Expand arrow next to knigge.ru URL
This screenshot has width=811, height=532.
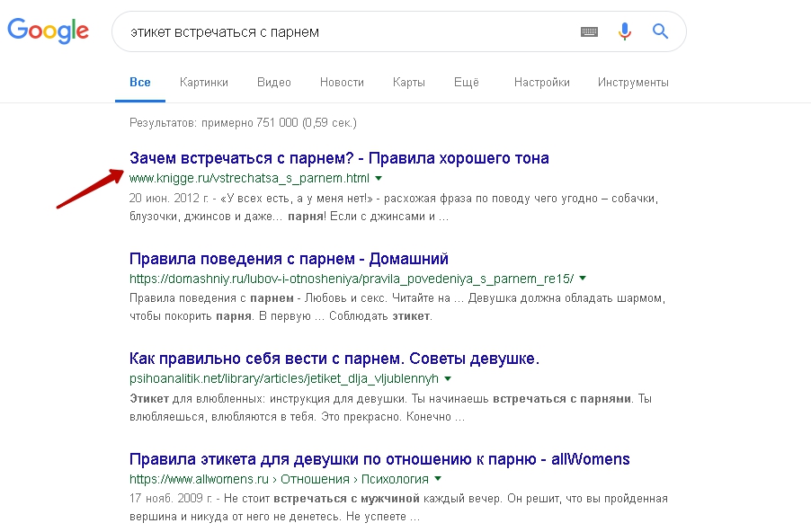pos(379,178)
